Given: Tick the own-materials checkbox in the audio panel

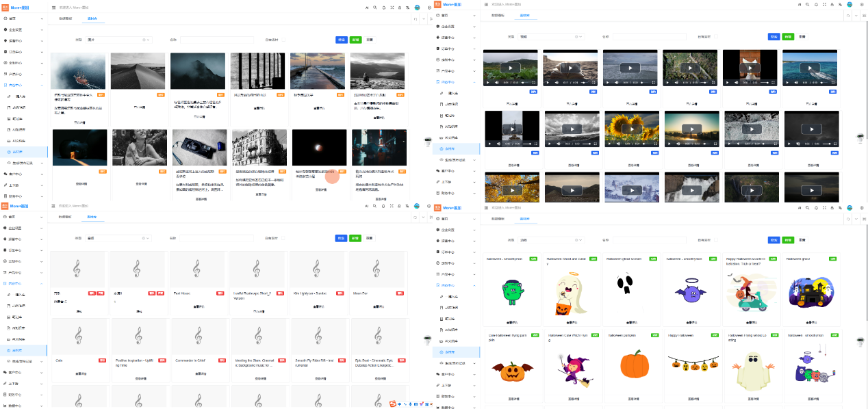Looking at the screenshot, I should click(284, 238).
